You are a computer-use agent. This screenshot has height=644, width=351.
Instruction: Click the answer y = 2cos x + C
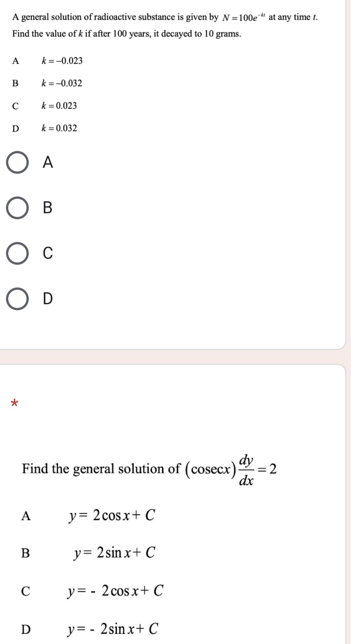tap(112, 515)
